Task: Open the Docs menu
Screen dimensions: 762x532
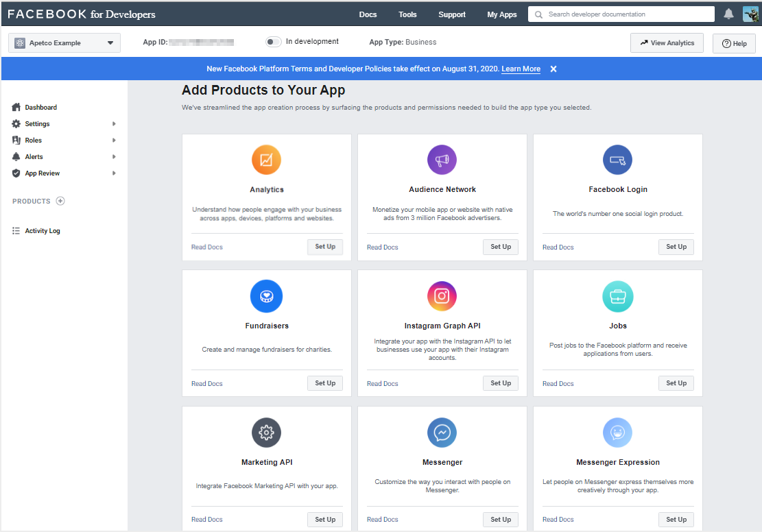Action: pos(368,14)
